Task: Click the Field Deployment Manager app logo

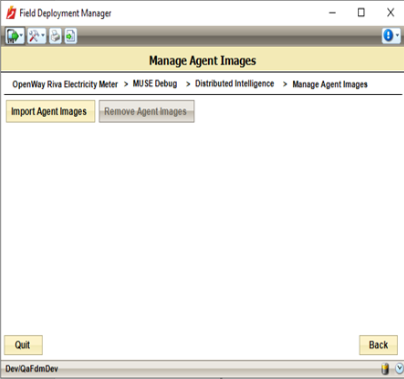Action: point(11,13)
